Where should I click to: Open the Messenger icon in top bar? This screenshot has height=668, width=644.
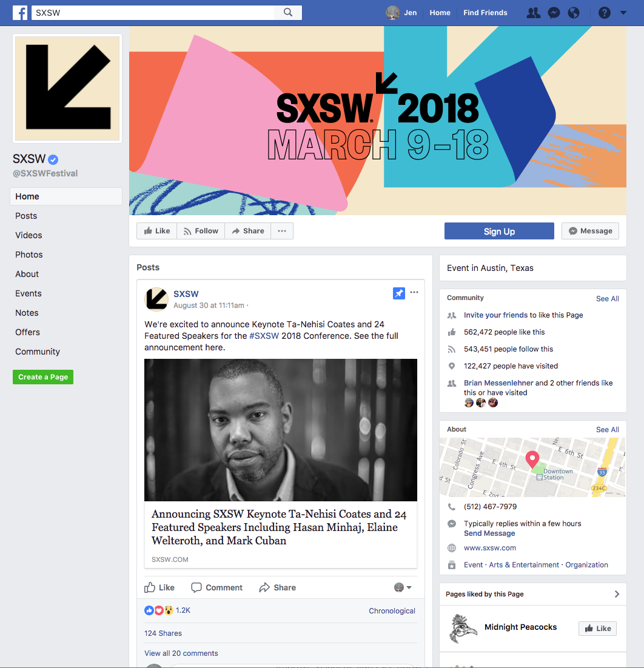coord(554,13)
